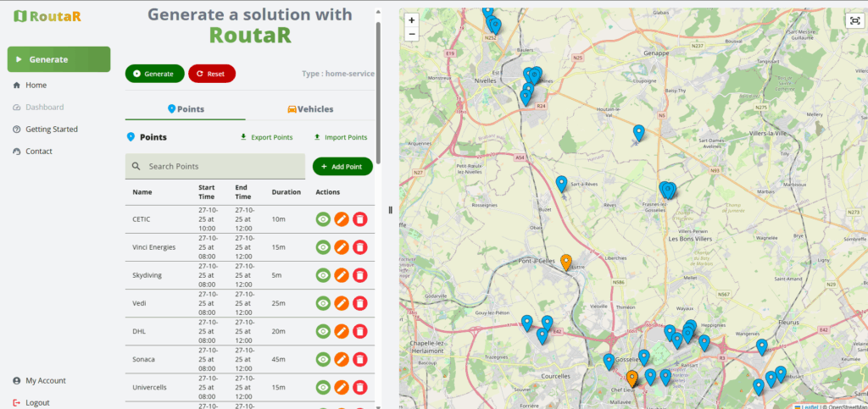
Task: Open Getting Started in sidebar
Action: point(51,130)
